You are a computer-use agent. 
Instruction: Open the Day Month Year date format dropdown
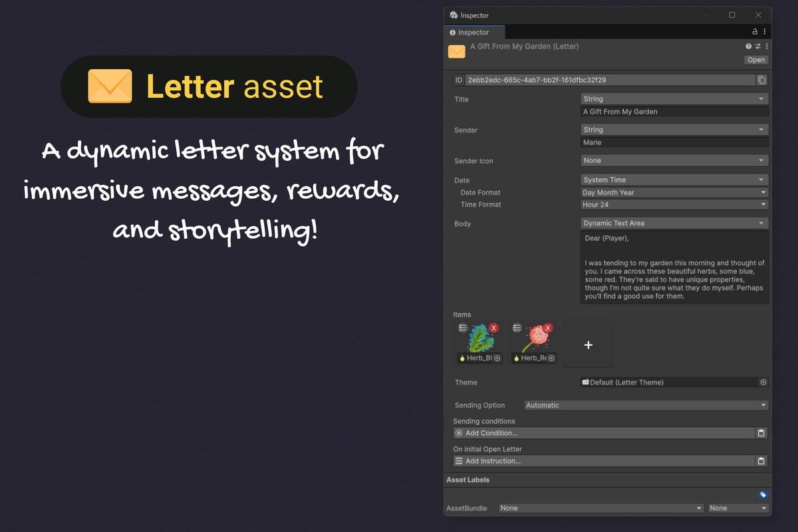[x=674, y=192]
